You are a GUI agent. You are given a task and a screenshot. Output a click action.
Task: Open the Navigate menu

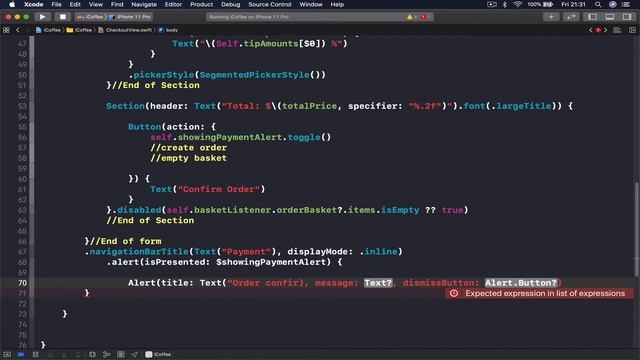(x=144, y=4)
